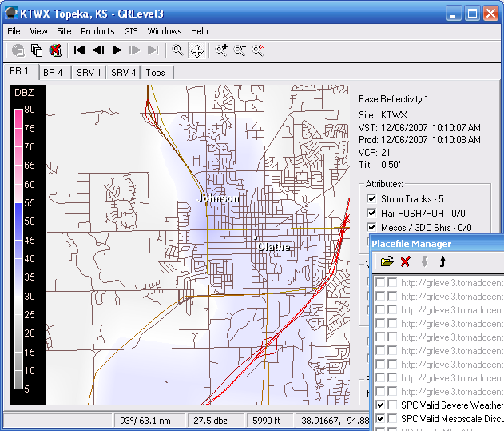The height and width of the screenshot is (431, 504).
Task: Open the Site menu
Action: 64,31
